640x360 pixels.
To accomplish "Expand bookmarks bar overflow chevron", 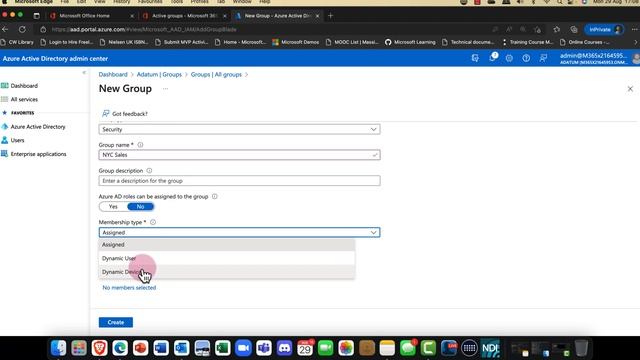I will [x=635, y=42].
